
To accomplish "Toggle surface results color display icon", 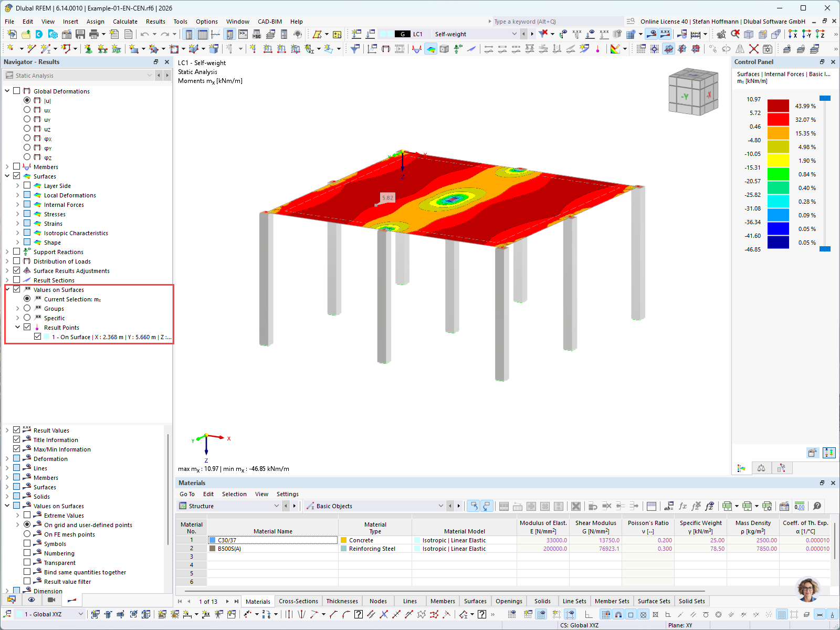I will 430,49.
